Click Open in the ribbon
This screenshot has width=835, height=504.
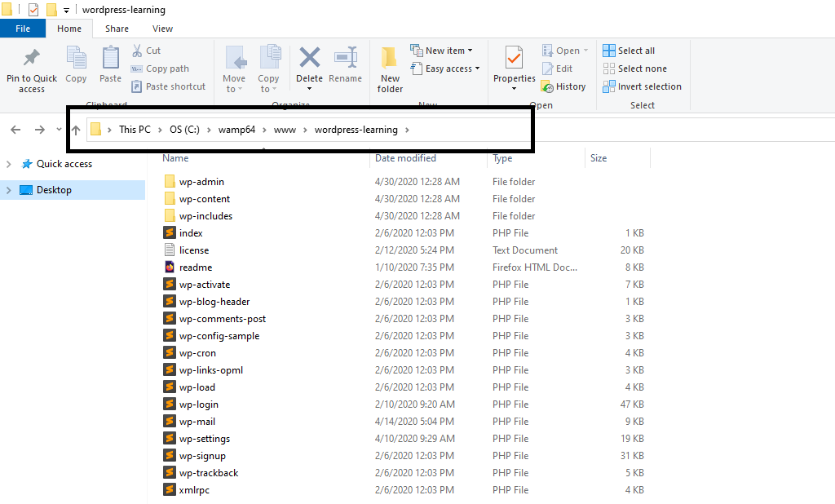click(565, 51)
